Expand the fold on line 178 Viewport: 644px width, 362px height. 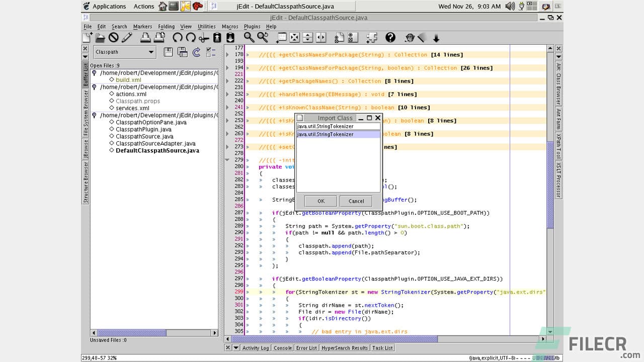coord(227,54)
